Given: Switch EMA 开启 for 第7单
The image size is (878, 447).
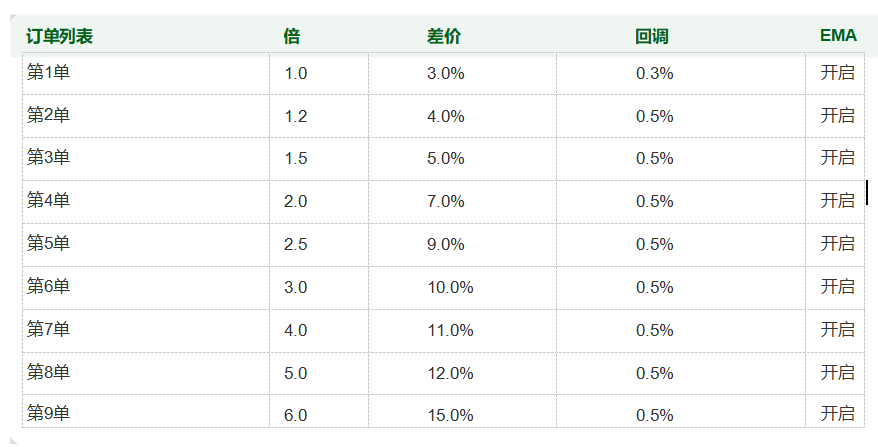Looking at the screenshot, I should (837, 330).
